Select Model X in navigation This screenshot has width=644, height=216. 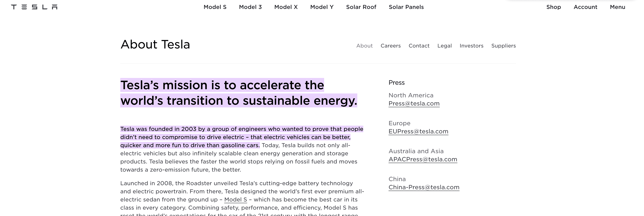point(286,7)
